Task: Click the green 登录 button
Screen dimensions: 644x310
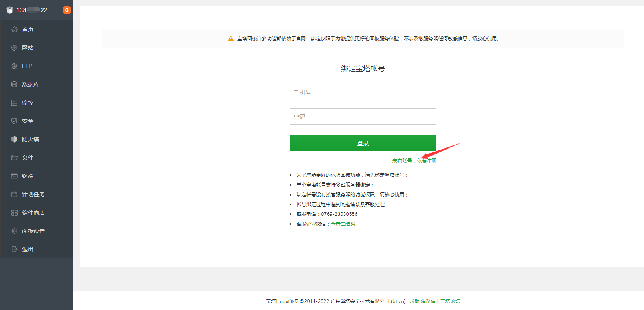Action: 363,143
